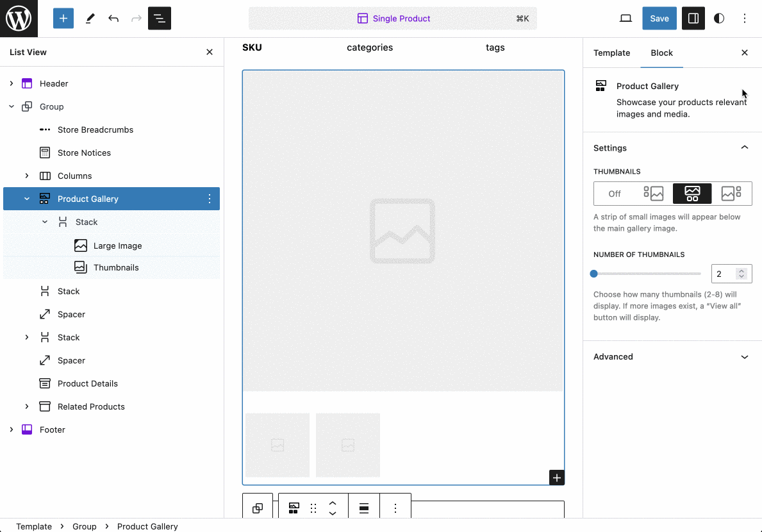Expand the Advanced section
This screenshot has width=762, height=532.
coord(671,356)
